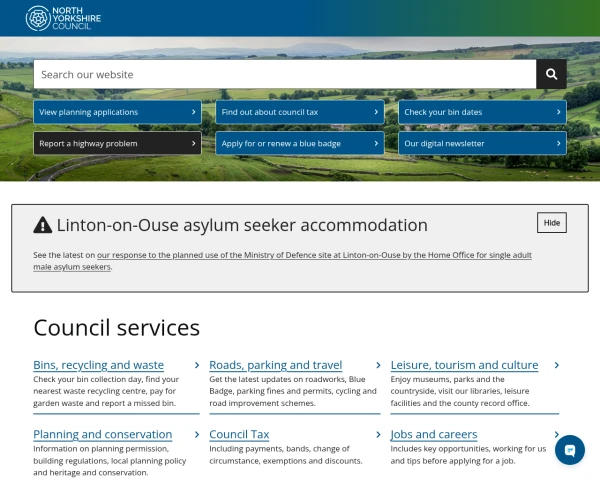Click the 'Including payments, bands' description
Screen dimensions: 600x480
(x=285, y=455)
